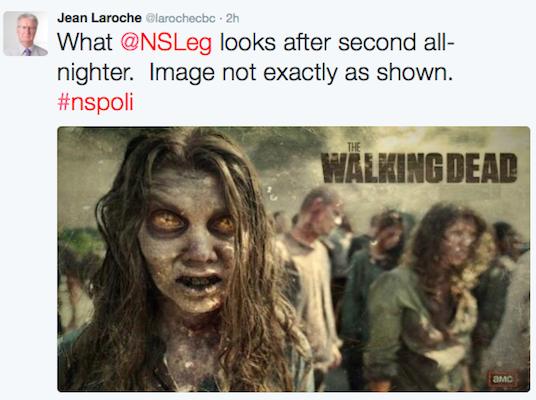The width and height of the screenshot is (536, 400).
Task: Click the Jean Laroche display name
Action: pos(99,18)
